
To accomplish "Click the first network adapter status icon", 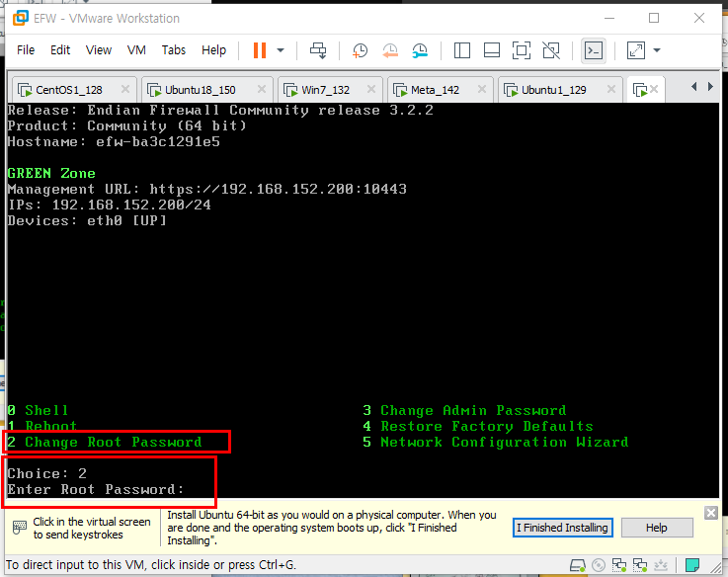I will click(x=619, y=565).
